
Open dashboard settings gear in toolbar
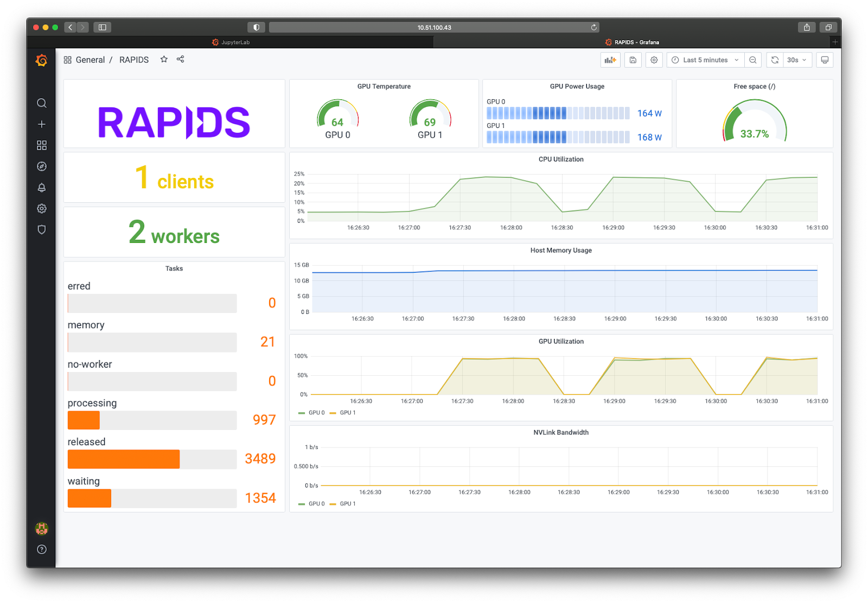[654, 60]
